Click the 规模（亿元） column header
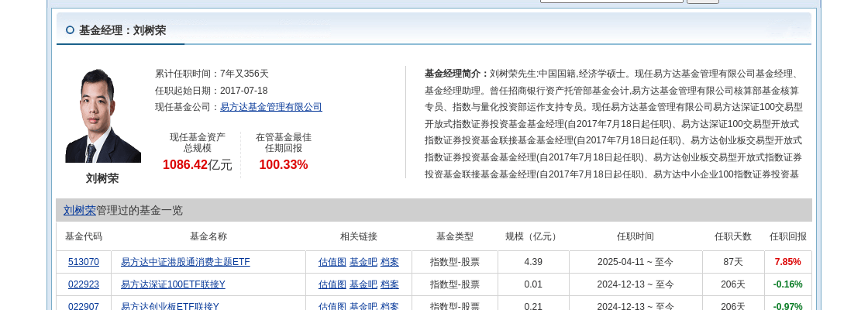868x310 pixels. click(x=532, y=236)
